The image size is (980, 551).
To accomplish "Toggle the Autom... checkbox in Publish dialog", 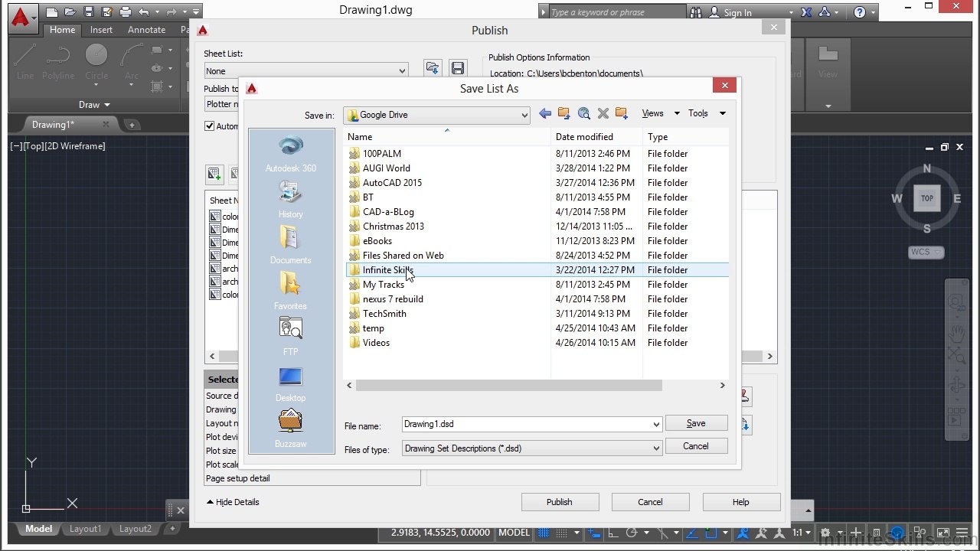I will (210, 126).
